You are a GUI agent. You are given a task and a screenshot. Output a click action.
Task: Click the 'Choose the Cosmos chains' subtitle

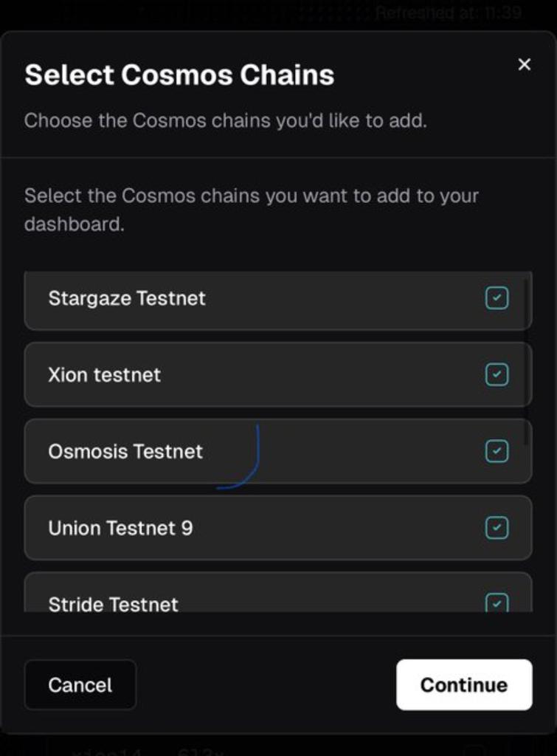point(226,120)
